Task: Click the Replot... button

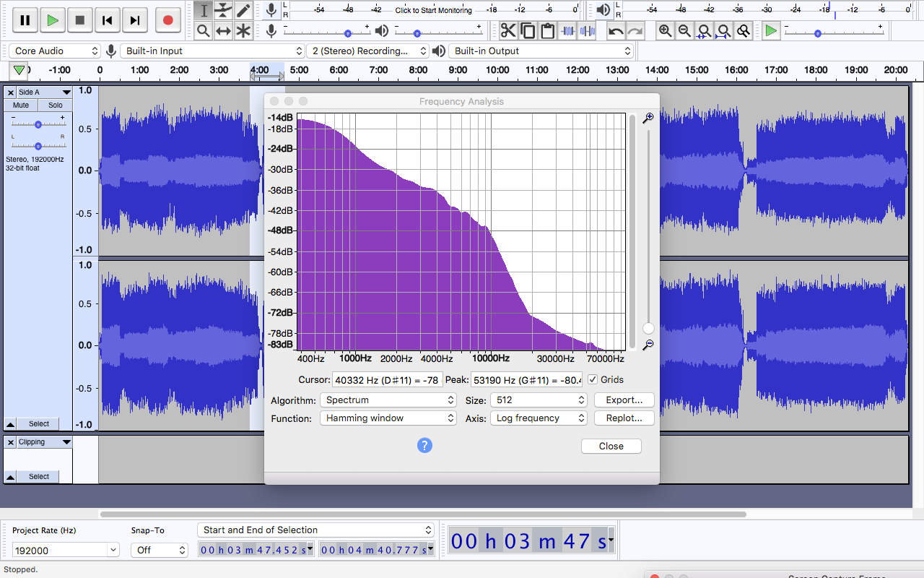Action: coord(624,418)
